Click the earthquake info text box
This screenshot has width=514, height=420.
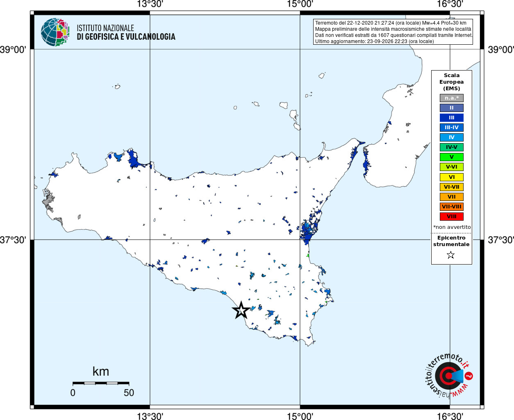pyautogui.click(x=393, y=32)
